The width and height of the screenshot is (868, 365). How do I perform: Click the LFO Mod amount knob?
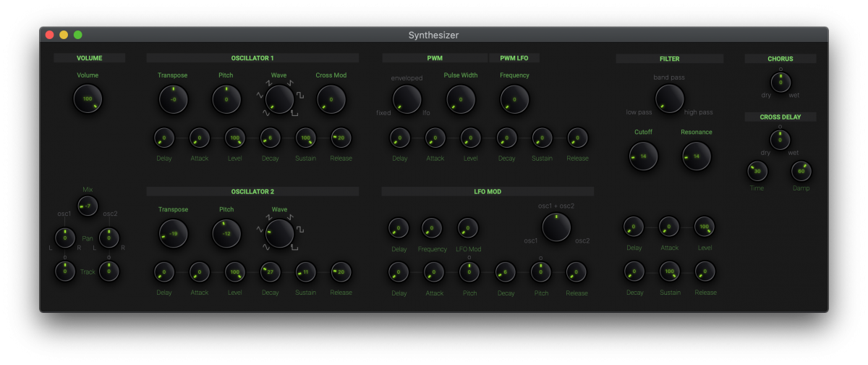(468, 228)
